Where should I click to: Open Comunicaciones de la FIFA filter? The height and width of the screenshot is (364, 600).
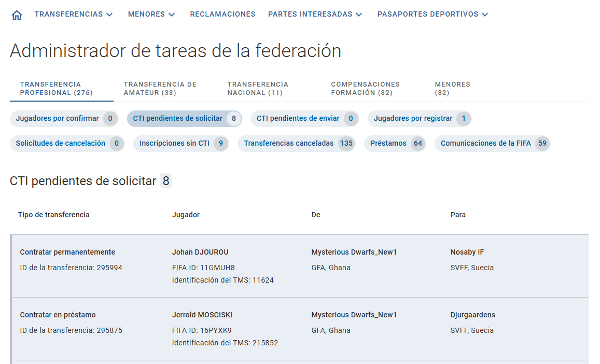click(493, 144)
